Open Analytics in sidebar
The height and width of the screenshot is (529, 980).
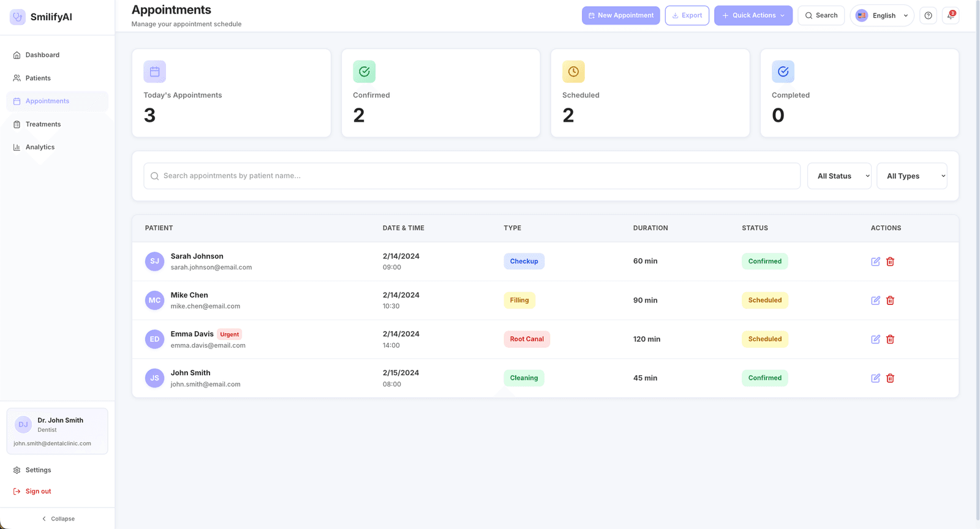coord(57,147)
